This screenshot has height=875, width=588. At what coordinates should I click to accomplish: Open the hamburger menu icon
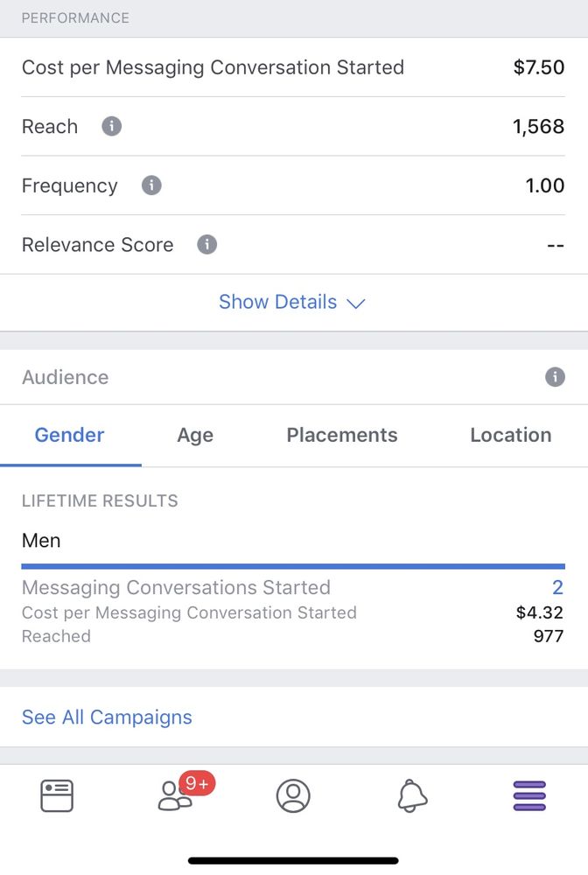coord(529,796)
